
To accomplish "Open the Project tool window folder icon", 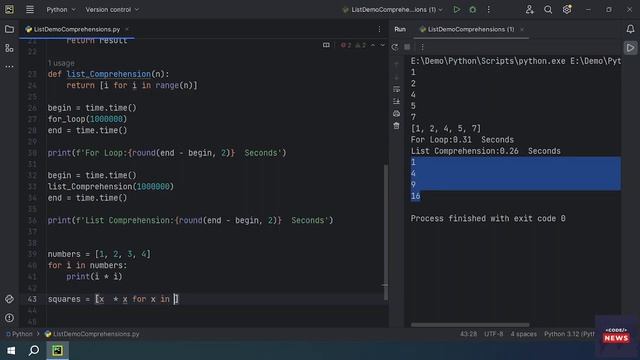I will [x=9, y=29].
